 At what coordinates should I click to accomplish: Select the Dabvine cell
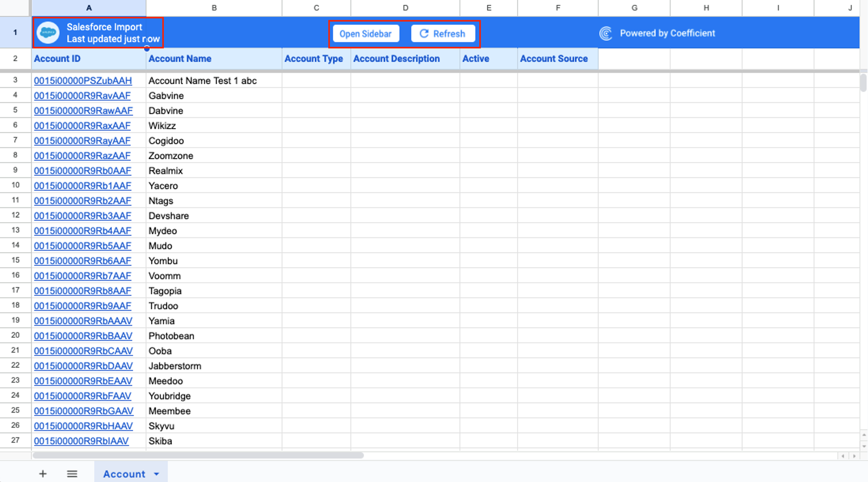214,111
